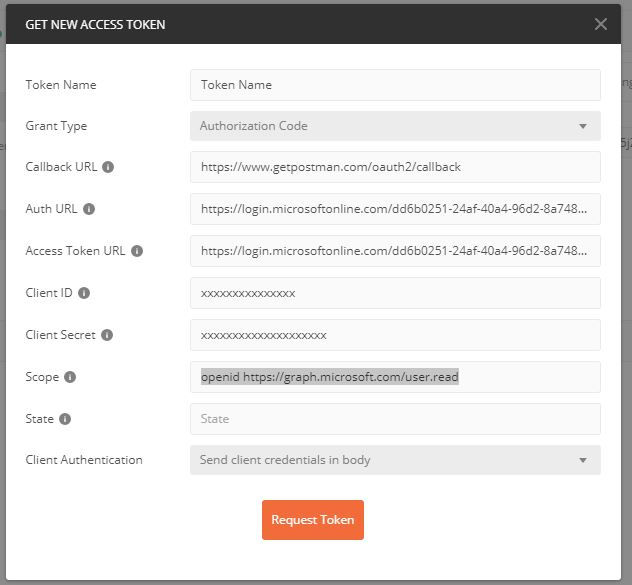Click the Client ID input field

[x=395, y=293]
